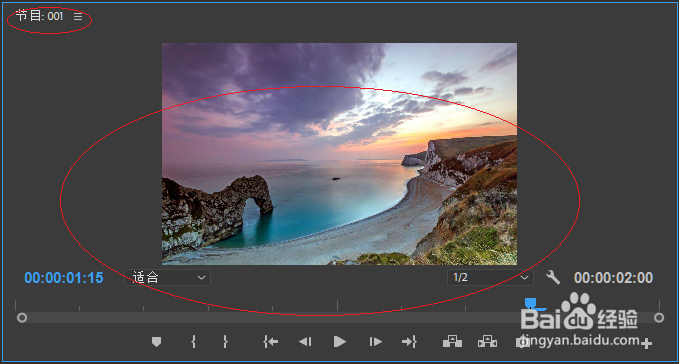The width and height of the screenshot is (679, 364).
Task: Click the beach preview video frame
Action: click(x=340, y=154)
